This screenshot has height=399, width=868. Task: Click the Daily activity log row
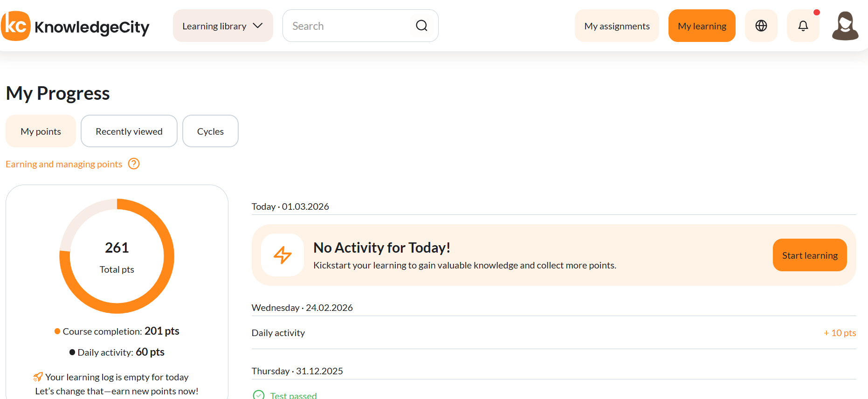554,333
